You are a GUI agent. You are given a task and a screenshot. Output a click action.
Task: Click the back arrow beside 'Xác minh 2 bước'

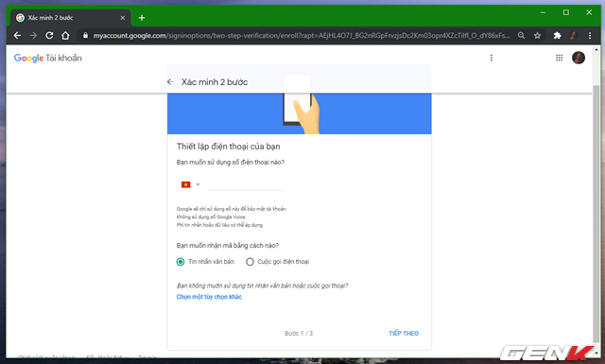(170, 82)
